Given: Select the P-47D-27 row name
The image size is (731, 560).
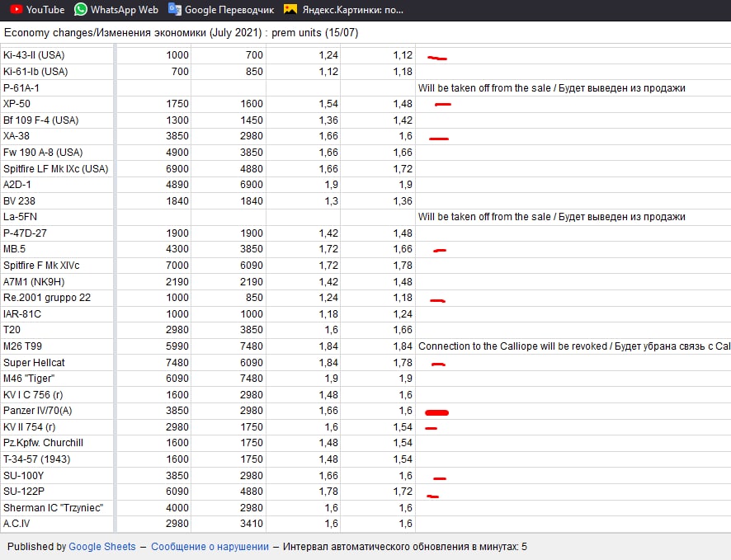Looking at the screenshot, I should click(x=26, y=233).
